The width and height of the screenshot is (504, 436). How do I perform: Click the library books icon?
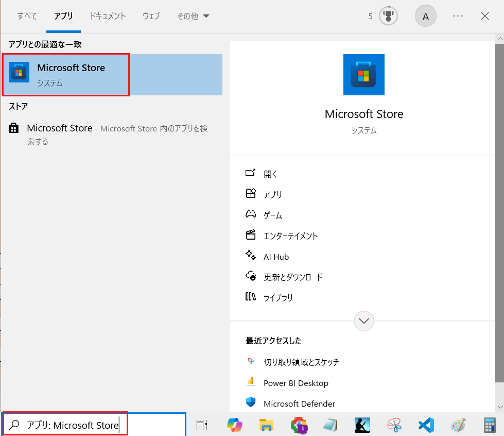click(251, 296)
